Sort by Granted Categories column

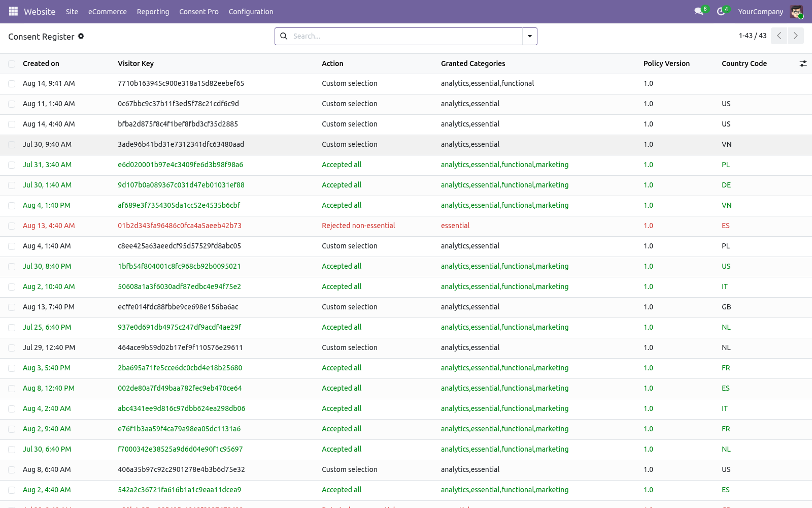coord(473,63)
